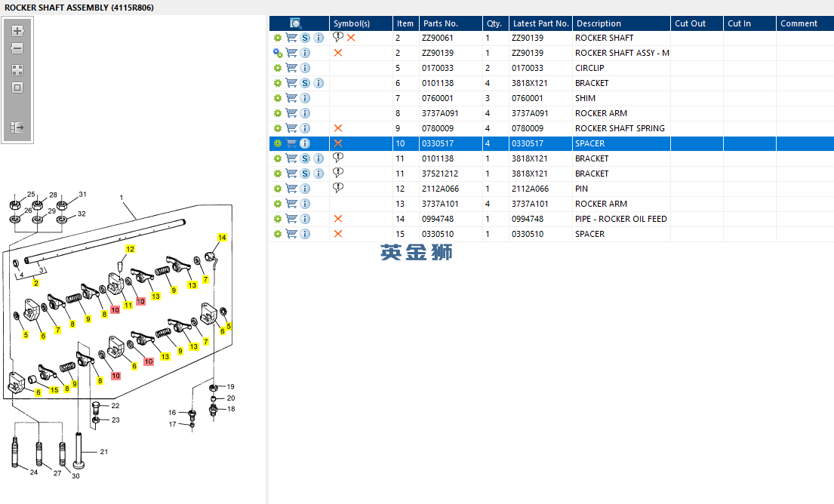The height and width of the screenshot is (504, 834).
Task: Open info icon for ROCKER ARM 3737A091
Action: pyautogui.click(x=305, y=113)
